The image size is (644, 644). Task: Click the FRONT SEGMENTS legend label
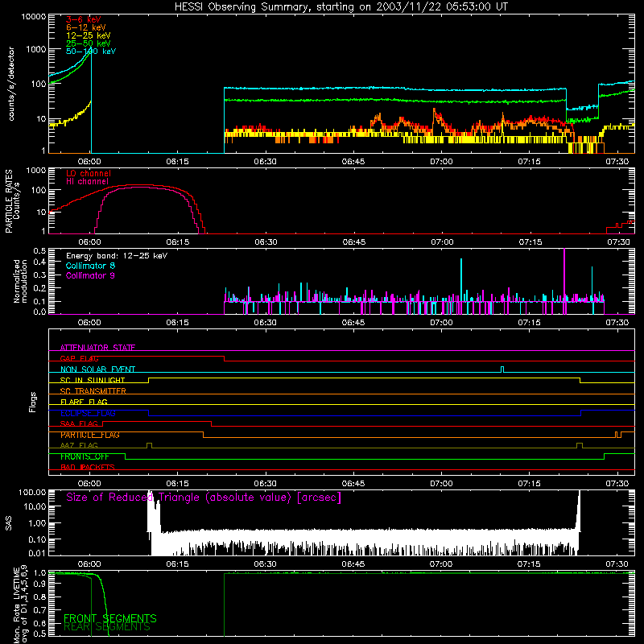[x=110, y=618]
